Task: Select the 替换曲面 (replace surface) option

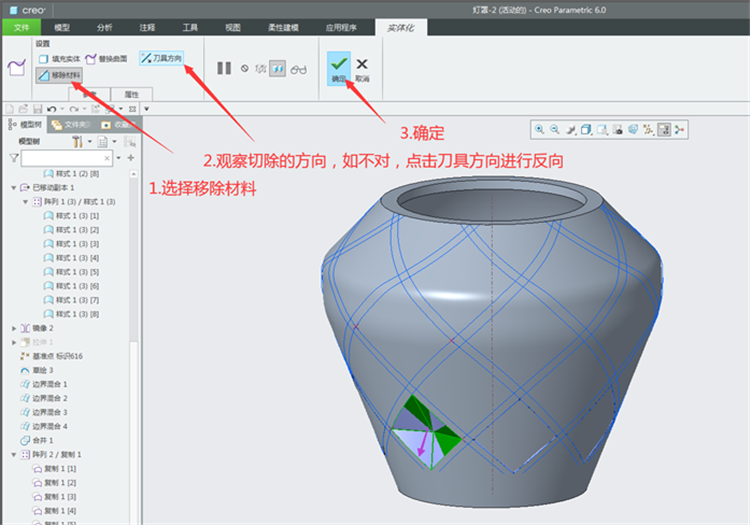Action: (106, 59)
